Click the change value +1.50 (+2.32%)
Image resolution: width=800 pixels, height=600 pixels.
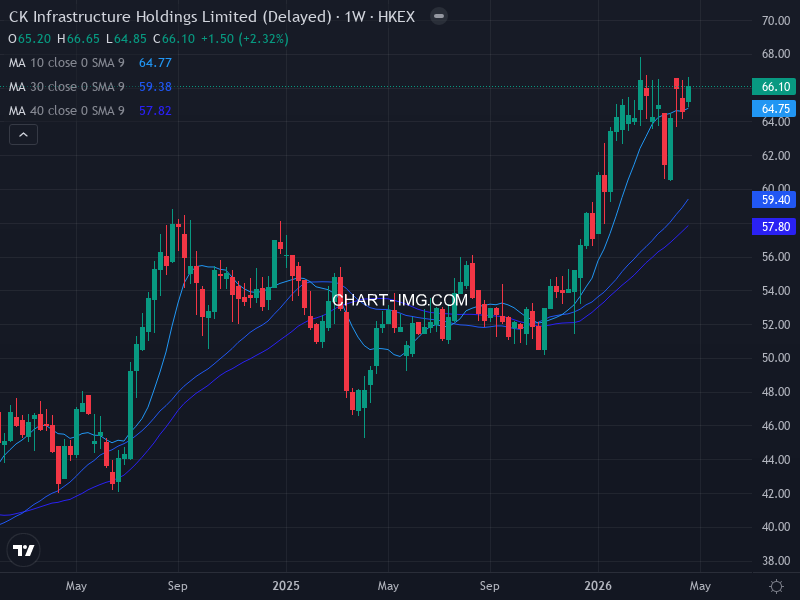coord(245,39)
